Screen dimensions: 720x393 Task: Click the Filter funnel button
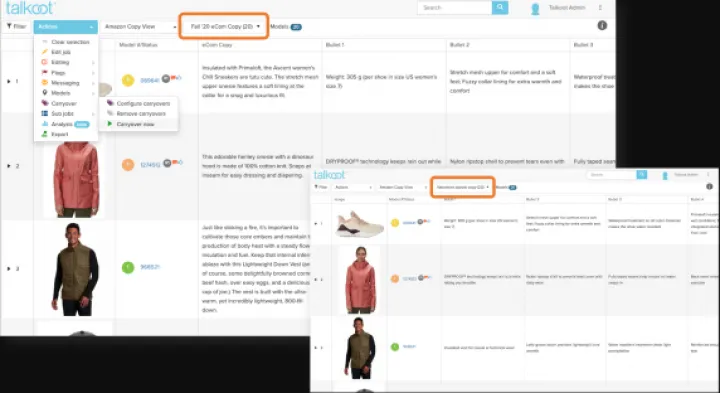coord(16,27)
